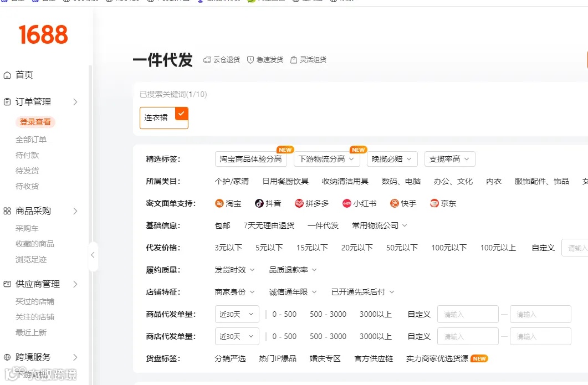Expand the 供应商管理 chevron
The width and height of the screenshot is (588, 385).
click(x=75, y=284)
